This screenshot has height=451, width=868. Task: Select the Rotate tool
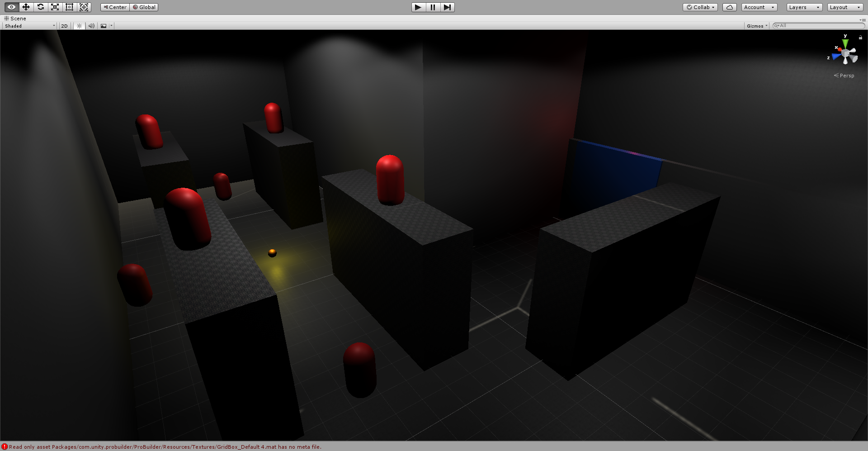(x=41, y=7)
